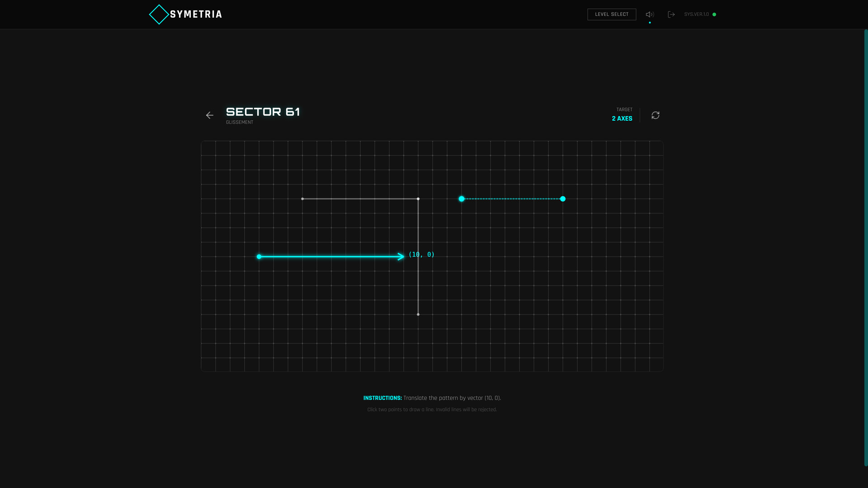Click the TARGET 2 AXES indicator
868x488 pixels.
click(623, 114)
